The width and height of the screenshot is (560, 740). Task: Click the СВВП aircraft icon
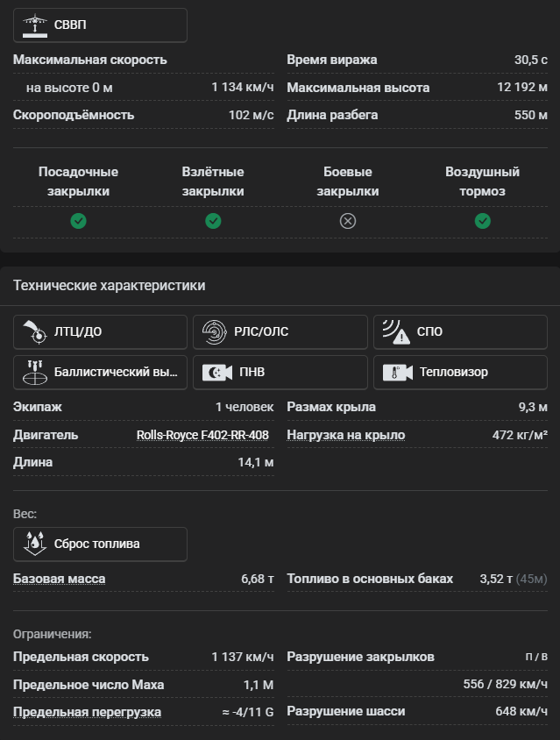click(34, 25)
